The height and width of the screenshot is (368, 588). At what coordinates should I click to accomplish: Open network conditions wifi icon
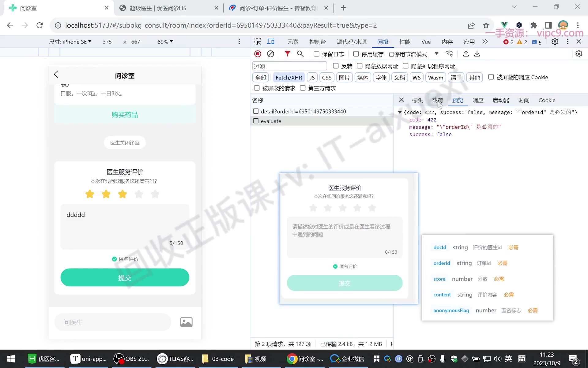coord(449,54)
